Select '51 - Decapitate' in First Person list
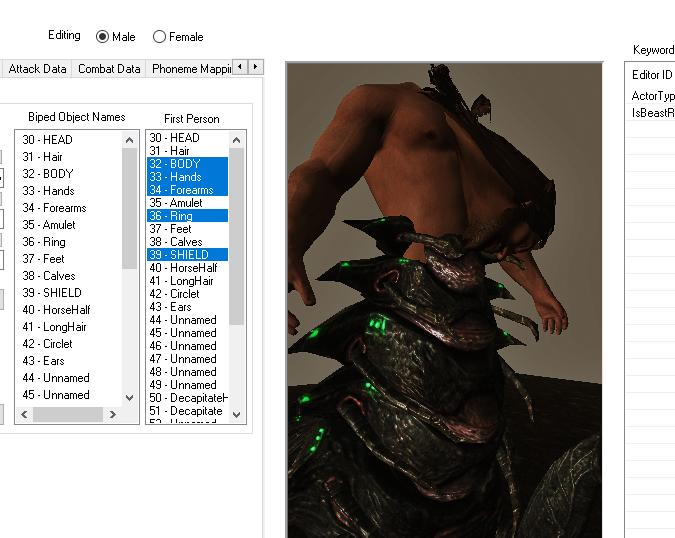 (x=188, y=411)
